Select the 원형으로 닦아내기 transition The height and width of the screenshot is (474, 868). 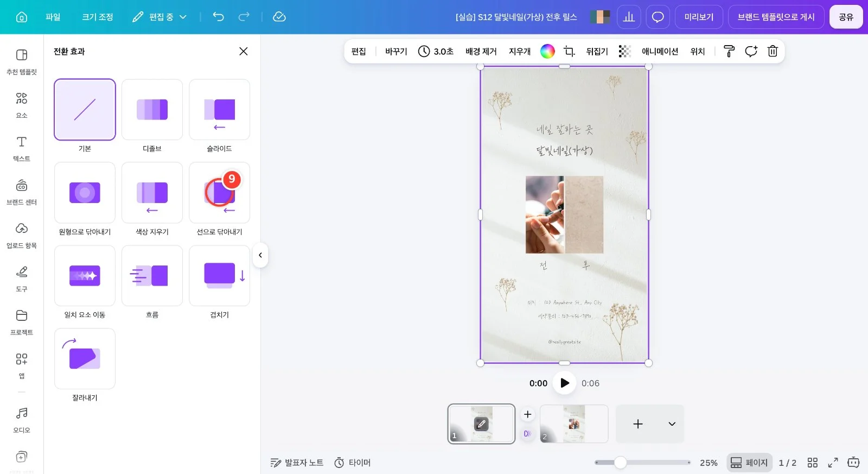[85, 193]
